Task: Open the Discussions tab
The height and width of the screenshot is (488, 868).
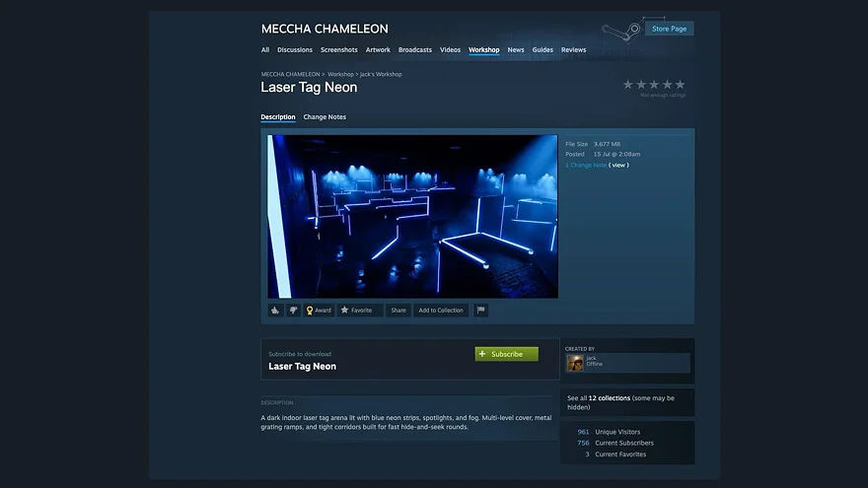Action: [x=295, y=50]
